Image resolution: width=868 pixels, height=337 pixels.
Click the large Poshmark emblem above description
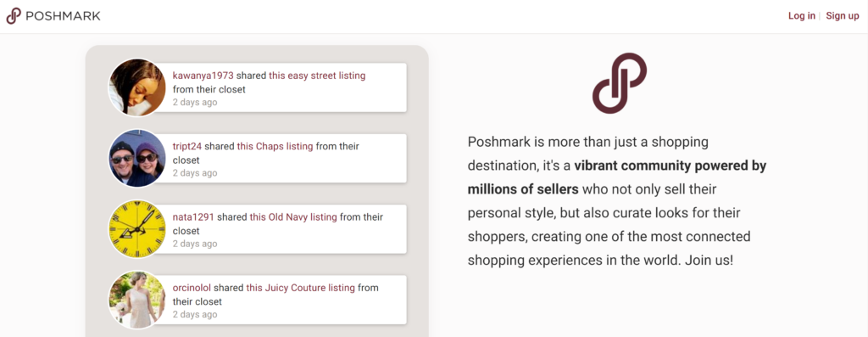click(620, 83)
